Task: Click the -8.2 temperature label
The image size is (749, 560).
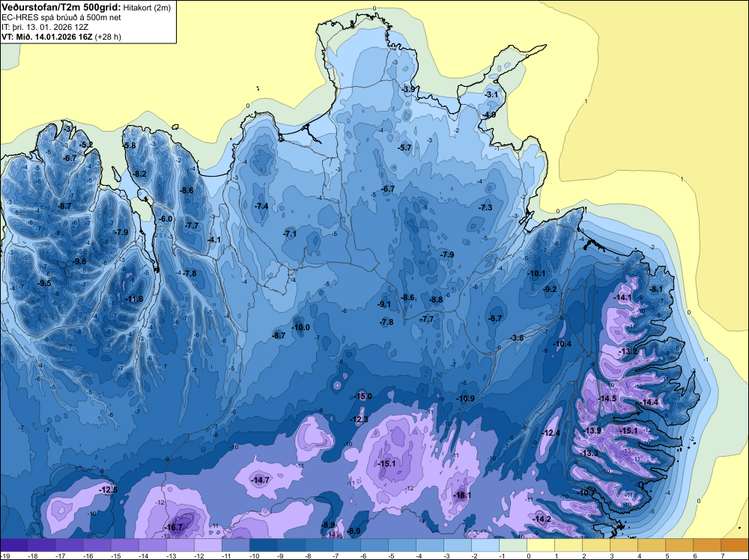Action: point(139,174)
